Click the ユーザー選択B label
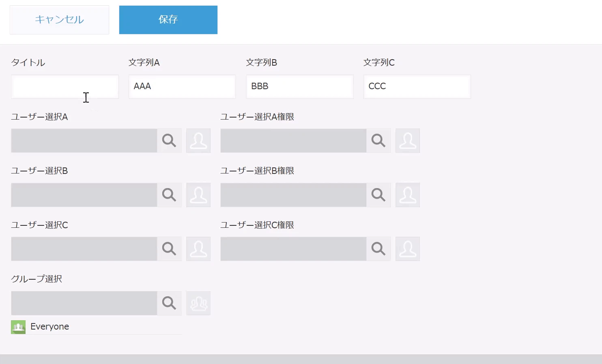This screenshot has width=602, height=364. pyautogui.click(x=39, y=171)
